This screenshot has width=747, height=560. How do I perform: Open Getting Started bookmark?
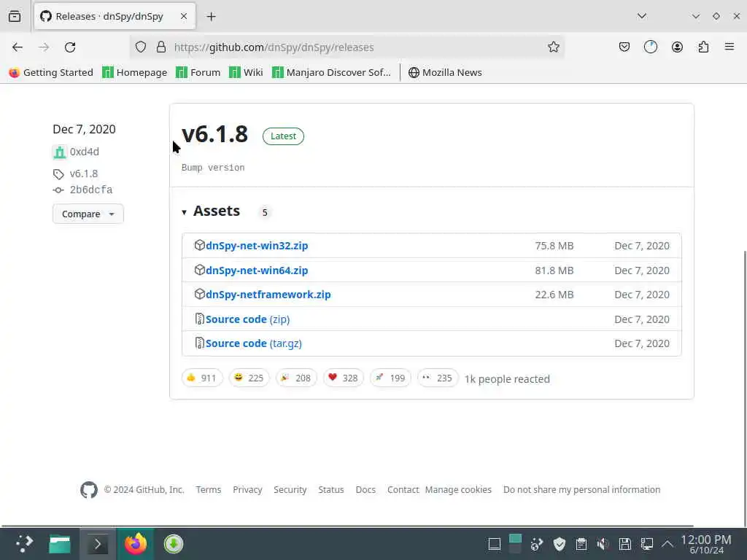(x=51, y=72)
